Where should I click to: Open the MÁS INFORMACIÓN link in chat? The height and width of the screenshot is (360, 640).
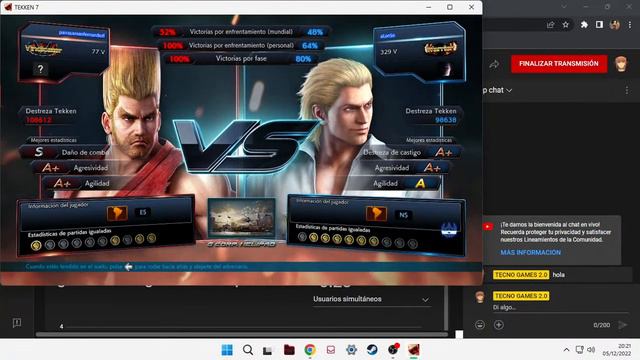pyautogui.click(x=531, y=253)
